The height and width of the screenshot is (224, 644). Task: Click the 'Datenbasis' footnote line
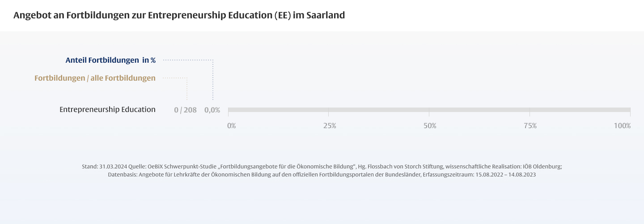(122, 175)
